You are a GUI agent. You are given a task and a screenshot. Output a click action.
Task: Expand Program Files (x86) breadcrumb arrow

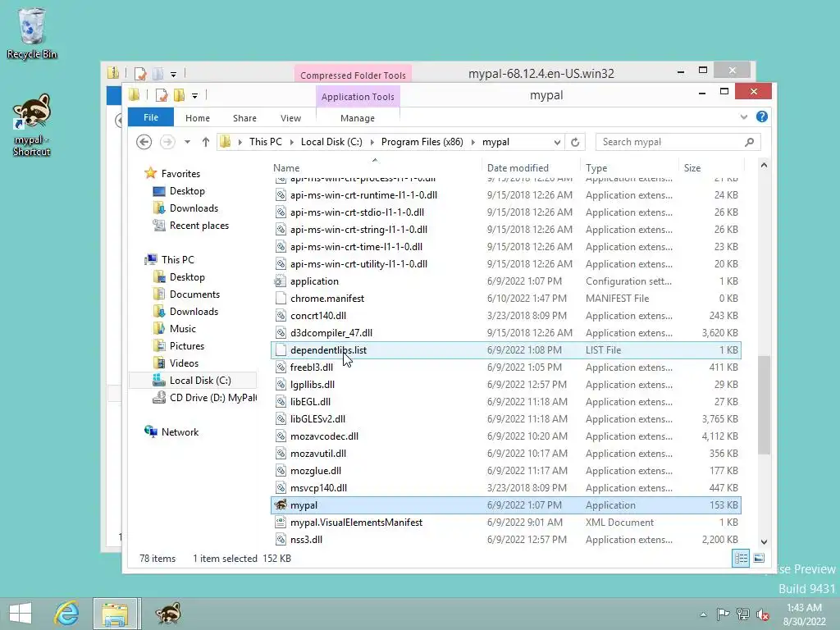point(473,142)
